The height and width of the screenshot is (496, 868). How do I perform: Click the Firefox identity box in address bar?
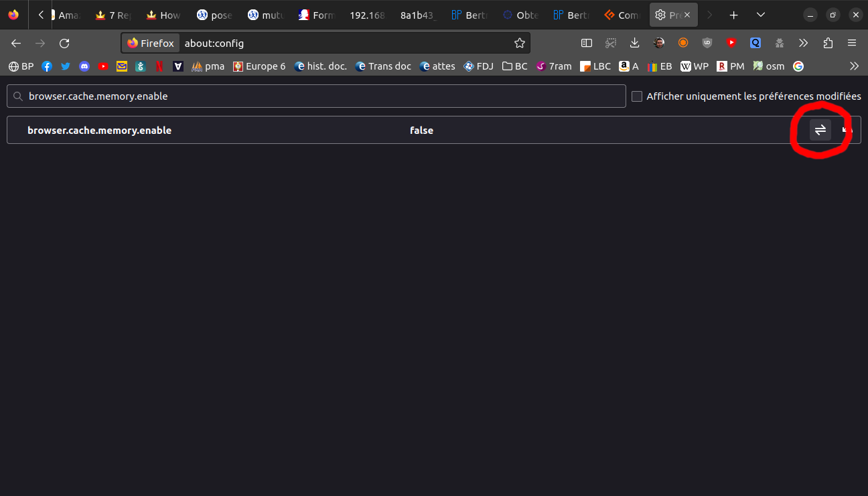click(151, 43)
